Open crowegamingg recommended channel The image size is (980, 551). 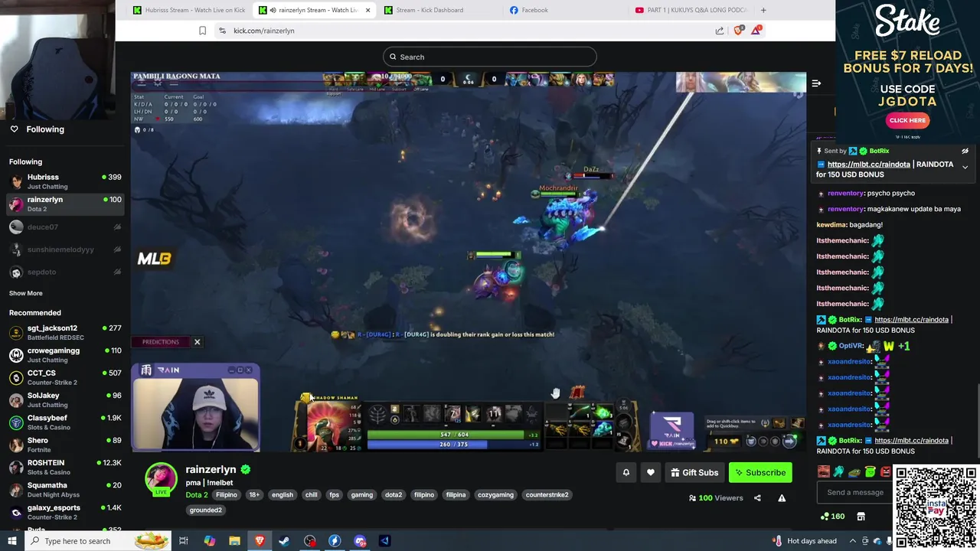point(65,355)
